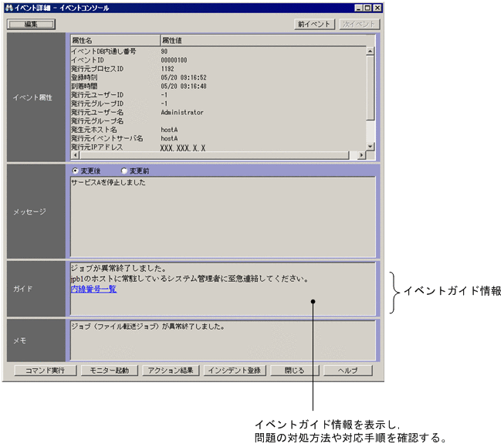
Task: Select the 発行元ユーザー名 row
Action: click(x=218, y=112)
